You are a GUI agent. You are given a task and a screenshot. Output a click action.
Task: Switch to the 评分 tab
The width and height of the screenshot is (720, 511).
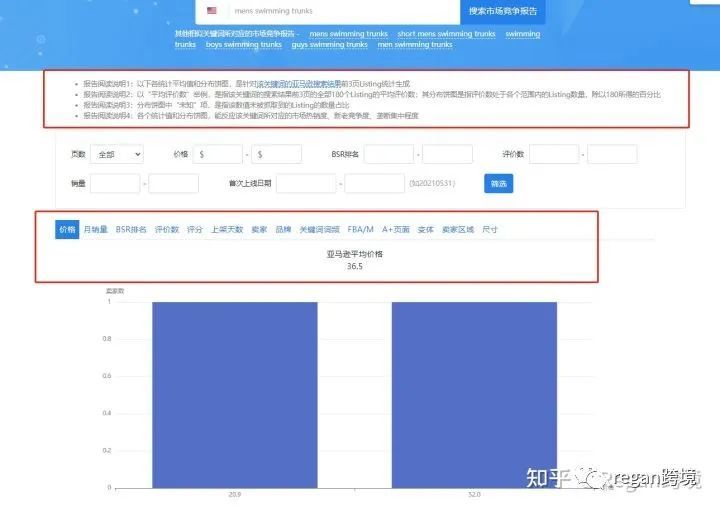point(195,230)
